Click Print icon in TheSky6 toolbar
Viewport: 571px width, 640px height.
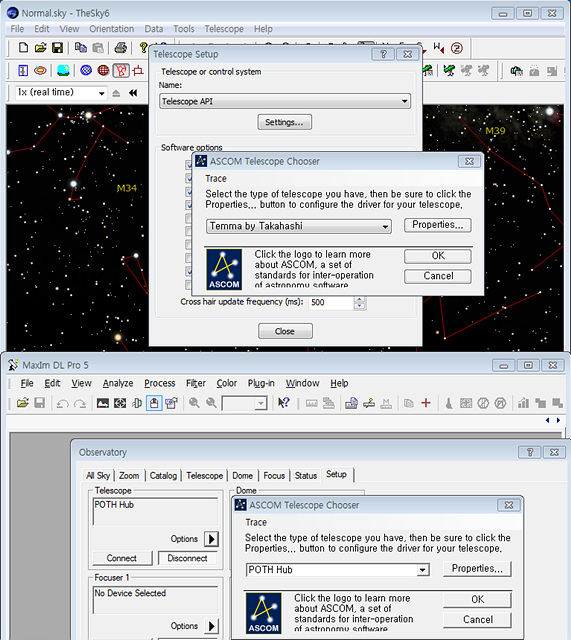tap(120, 48)
